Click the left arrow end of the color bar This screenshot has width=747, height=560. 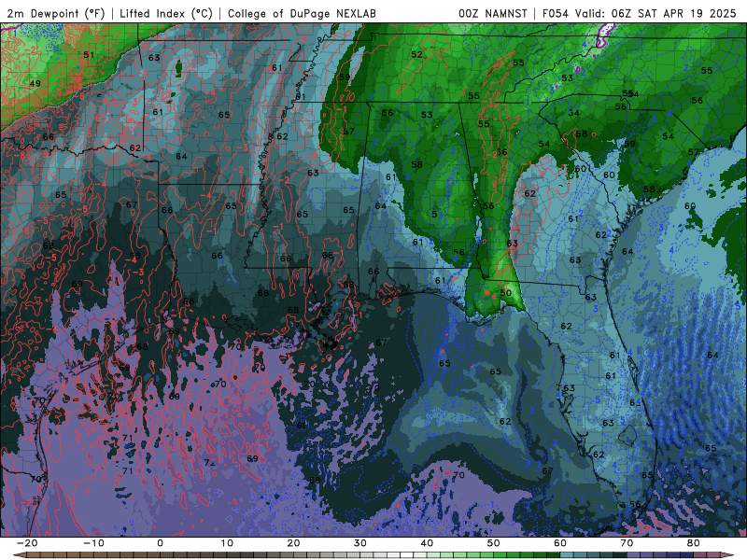(x=20, y=555)
